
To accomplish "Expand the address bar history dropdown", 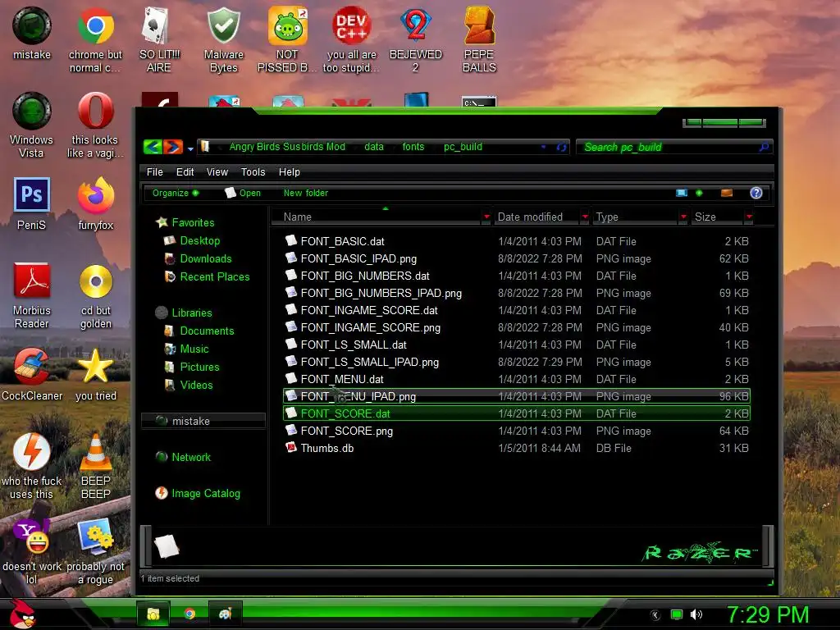I will [x=544, y=147].
